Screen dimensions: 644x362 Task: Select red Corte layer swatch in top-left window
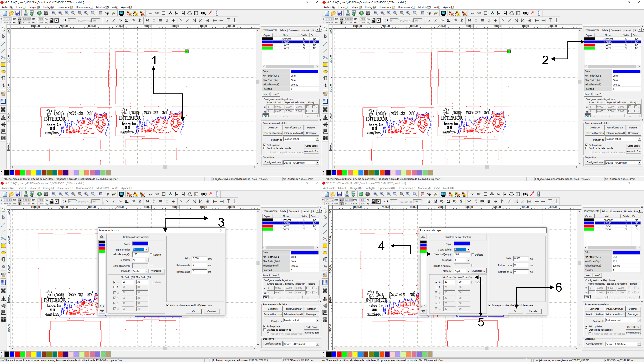(x=267, y=45)
